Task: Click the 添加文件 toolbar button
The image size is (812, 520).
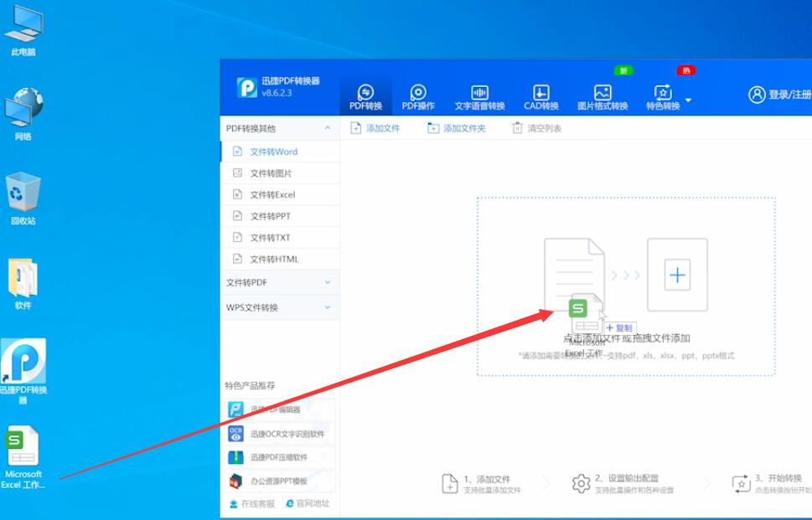Action: pos(375,128)
